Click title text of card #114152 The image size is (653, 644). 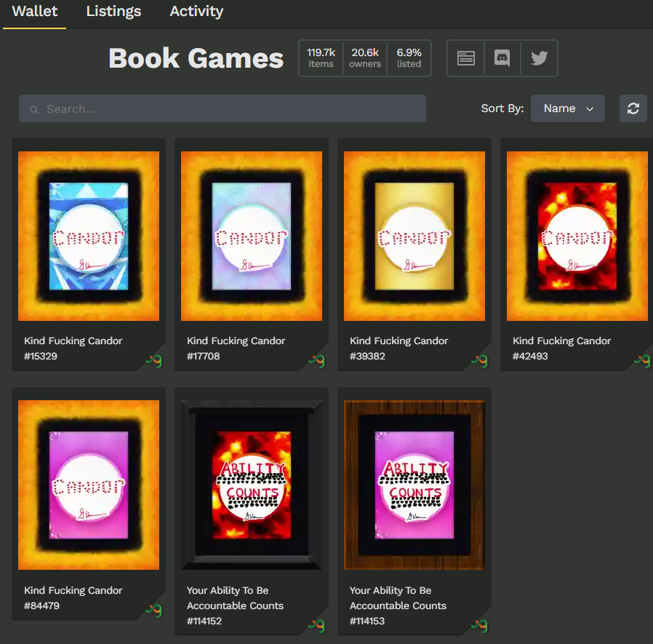[x=235, y=605]
